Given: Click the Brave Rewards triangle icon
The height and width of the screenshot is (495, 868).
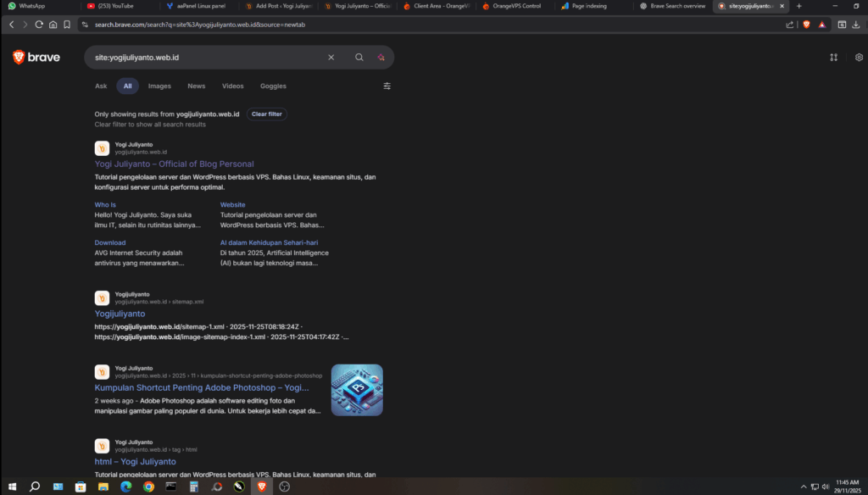Looking at the screenshot, I should (821, 25).
